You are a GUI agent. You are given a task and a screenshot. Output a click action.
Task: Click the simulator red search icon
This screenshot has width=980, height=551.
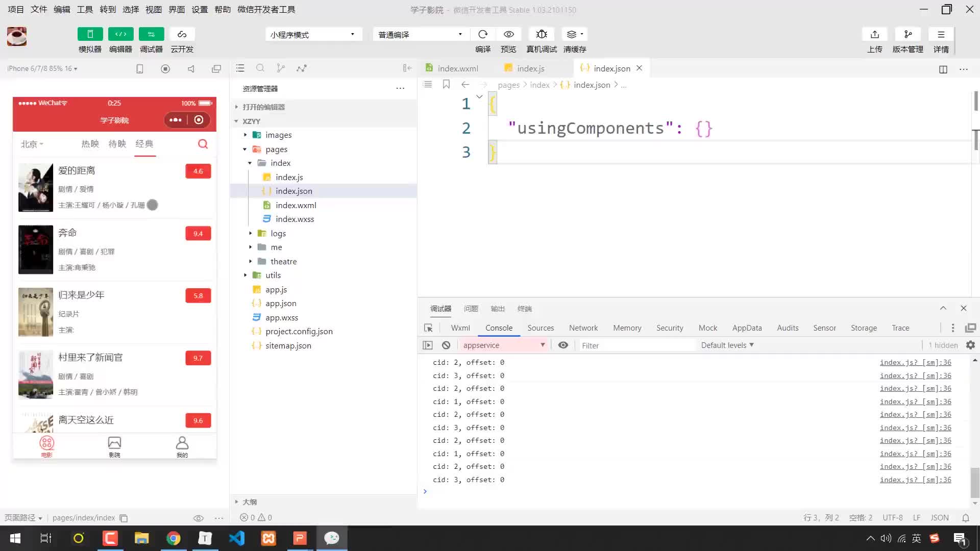pos(203,144)
